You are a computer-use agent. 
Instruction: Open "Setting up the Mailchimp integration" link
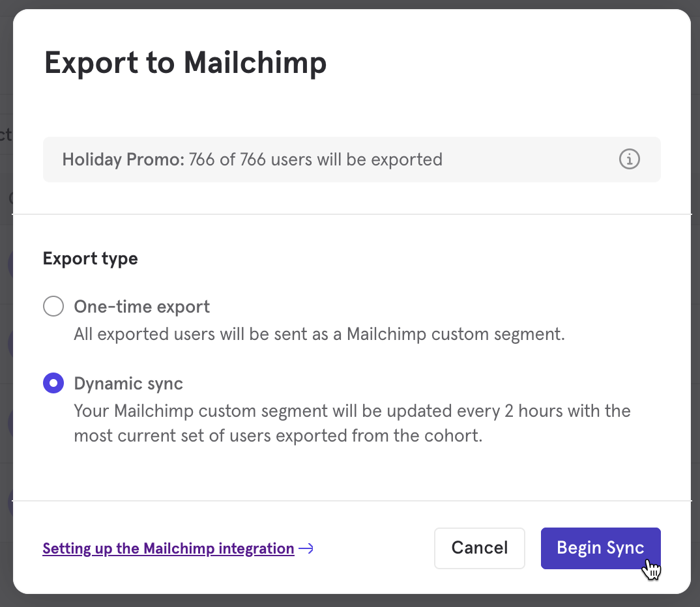[168, 548]
